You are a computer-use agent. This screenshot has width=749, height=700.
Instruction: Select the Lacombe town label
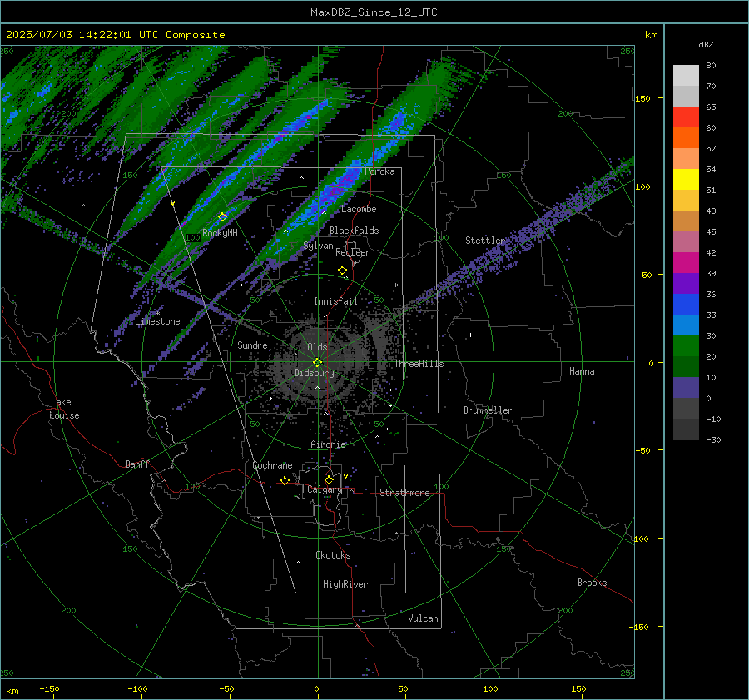click(x=359, y=209)
